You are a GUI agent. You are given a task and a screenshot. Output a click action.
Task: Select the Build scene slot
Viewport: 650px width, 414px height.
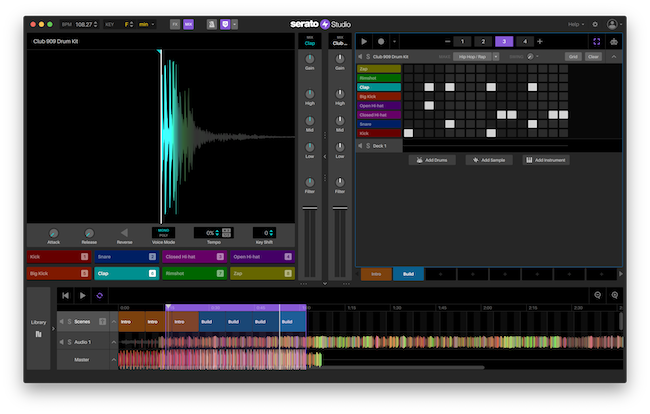[x=408, y=274]
